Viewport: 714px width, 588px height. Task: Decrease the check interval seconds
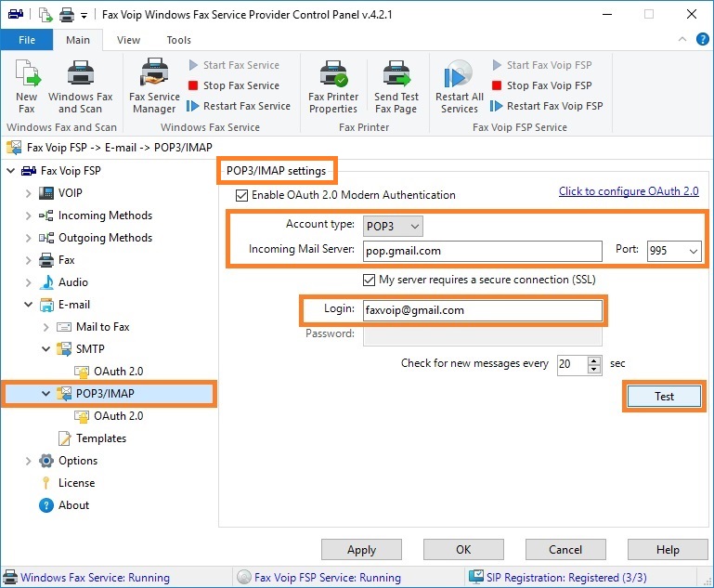594,370
